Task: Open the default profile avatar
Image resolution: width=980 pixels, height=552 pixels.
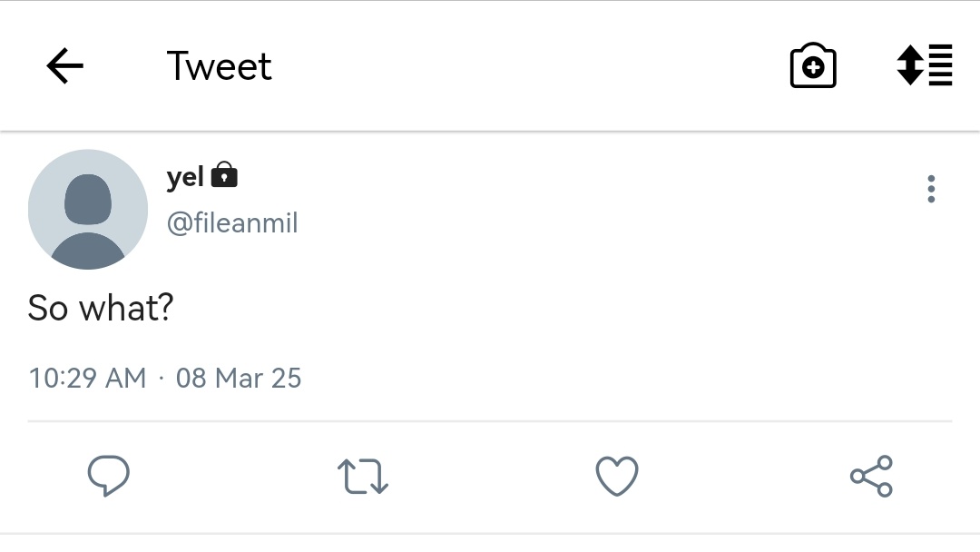Action: click(x=88, y=210)
